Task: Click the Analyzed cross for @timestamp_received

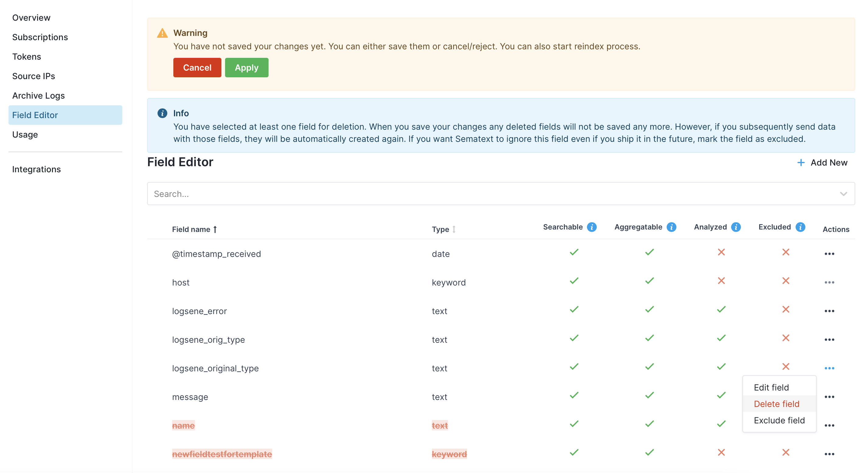Action: pyautogui.click(x=721, y=252)
